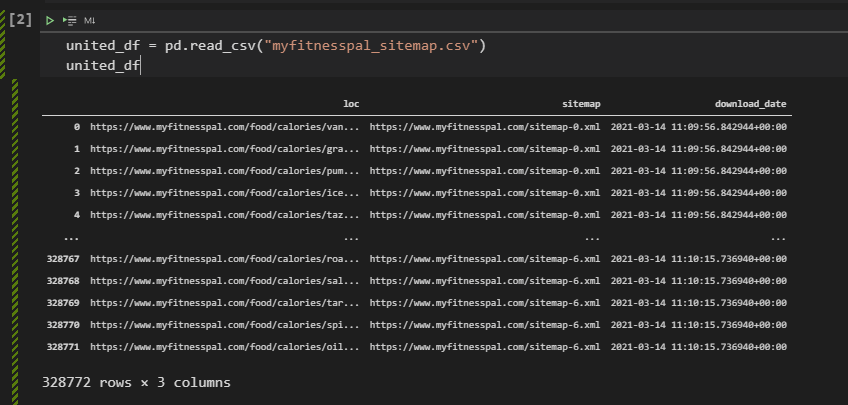This screenshot has width=848, height=405.
Task: Select row index 3
Action: point(77,193)
